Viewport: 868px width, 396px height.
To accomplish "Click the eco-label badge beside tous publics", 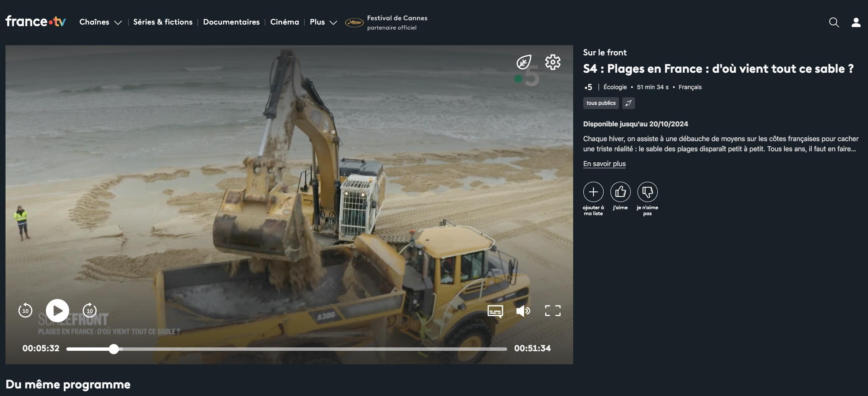I will pos(629,103).
